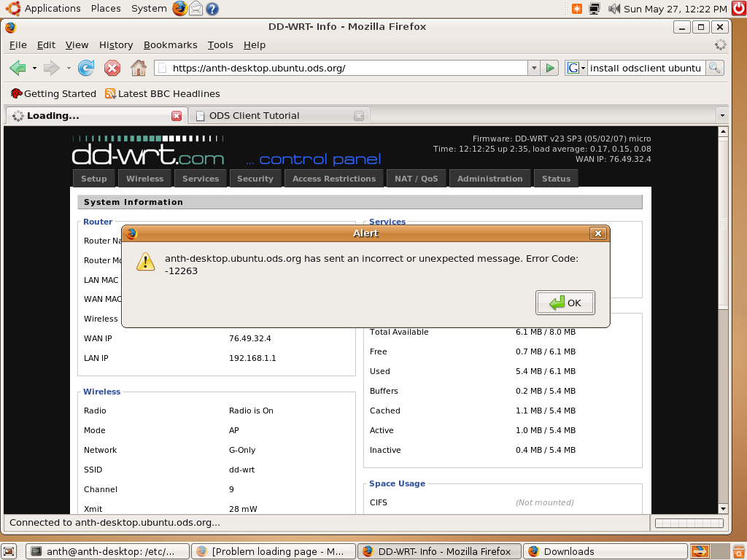Open the Access Restrictions tab
Image resolution: width=747 pixels, height=560 pixels.
point(334,179)
